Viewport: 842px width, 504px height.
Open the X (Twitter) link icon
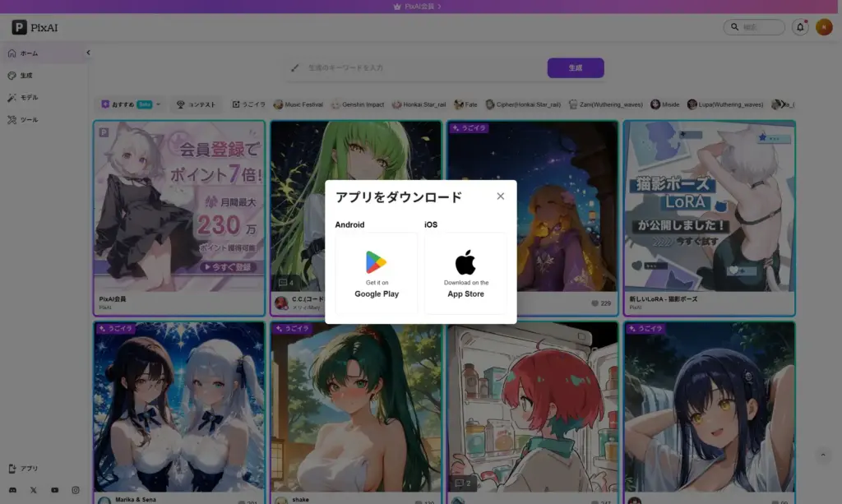33,490
